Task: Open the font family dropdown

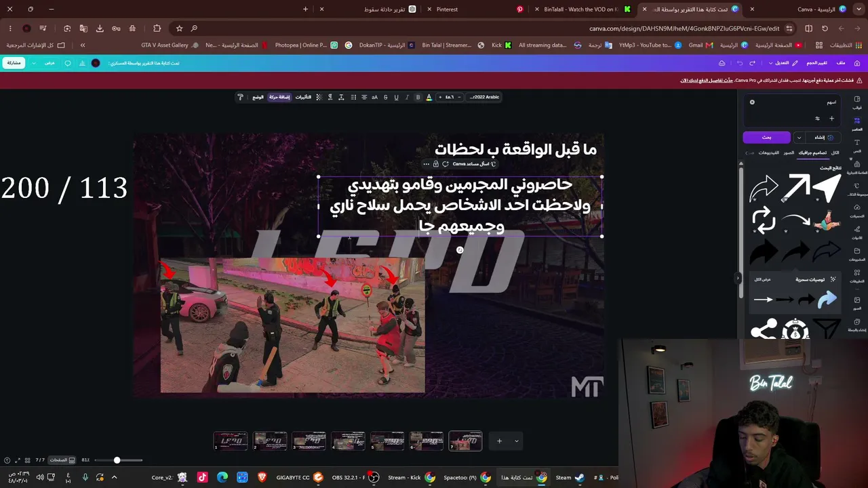Action: [485, 97]
